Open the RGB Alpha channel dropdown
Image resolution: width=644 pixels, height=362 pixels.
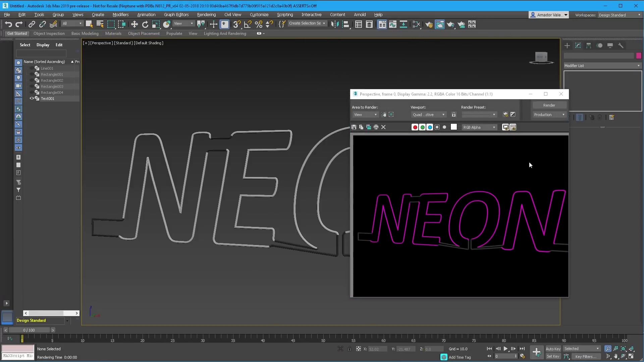(479, 127)
